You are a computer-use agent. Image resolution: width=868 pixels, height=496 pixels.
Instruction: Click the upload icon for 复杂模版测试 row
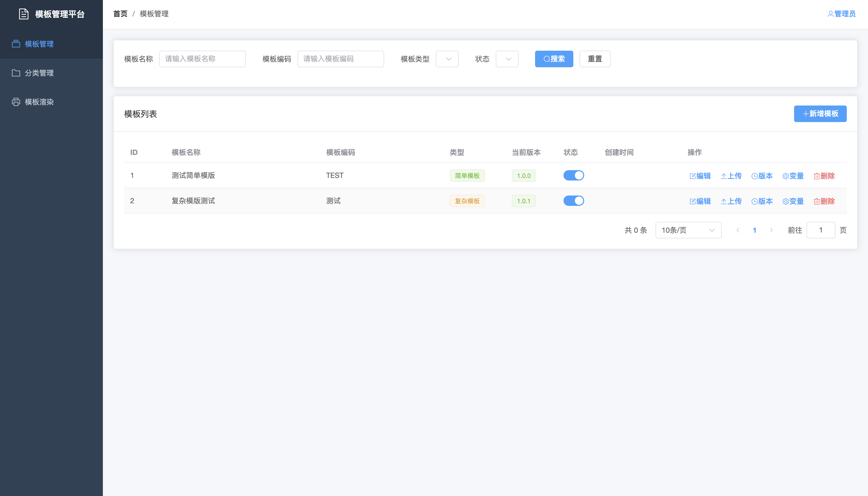click(724, 201)
